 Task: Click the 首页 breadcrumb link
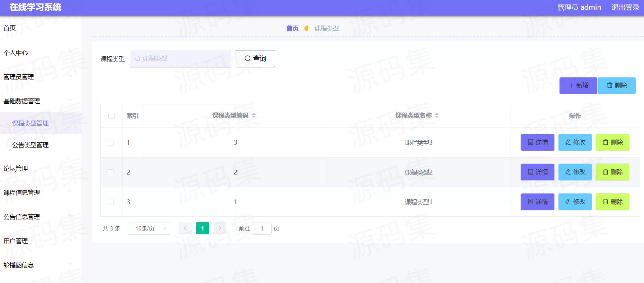292,28
